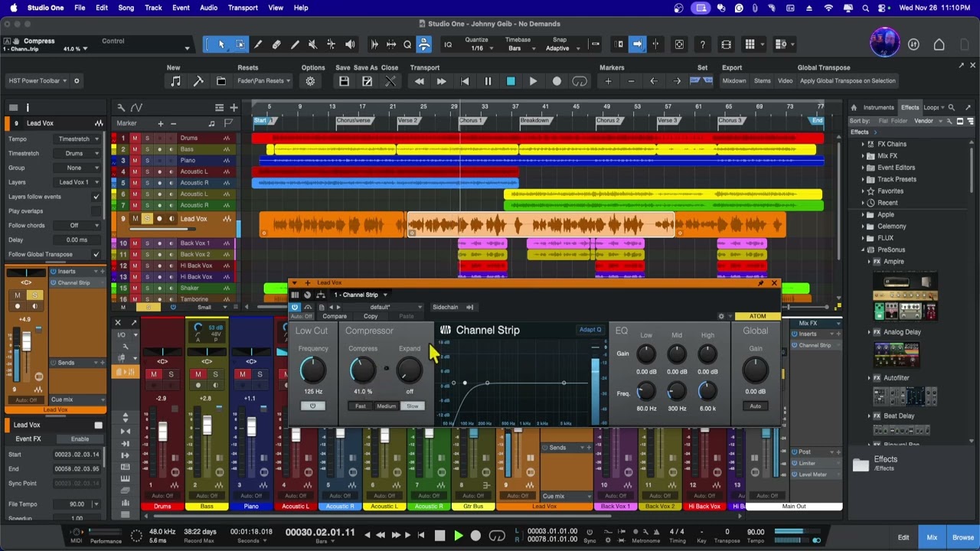This screenshot has width=980, height=551.
Task: Click the record button in bottom transport
Action: pos(475,536)
